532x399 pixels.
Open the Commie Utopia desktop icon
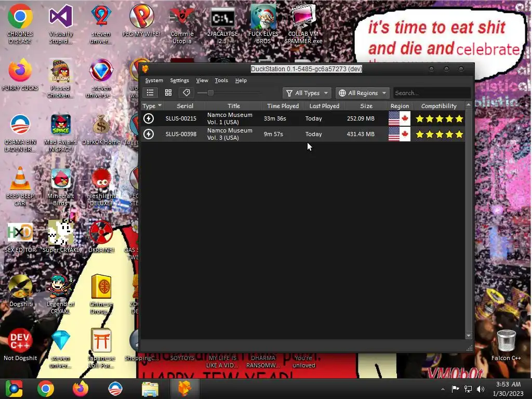point(182,24)
